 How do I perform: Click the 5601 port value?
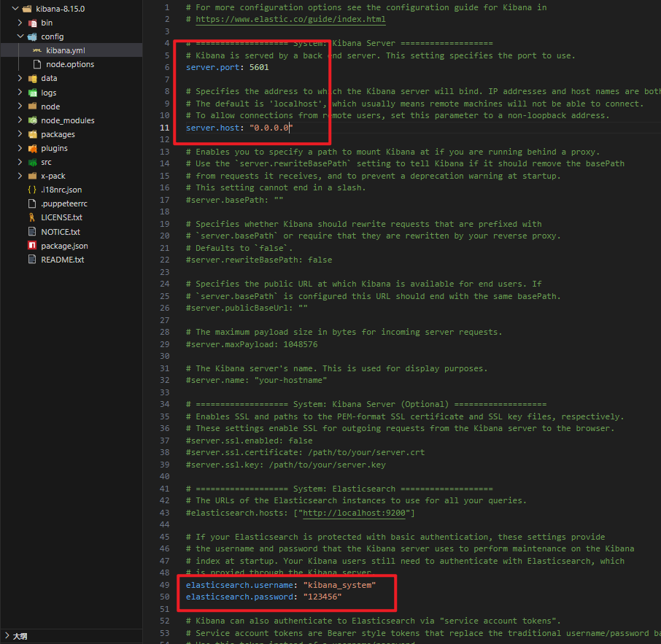[259, 67]
